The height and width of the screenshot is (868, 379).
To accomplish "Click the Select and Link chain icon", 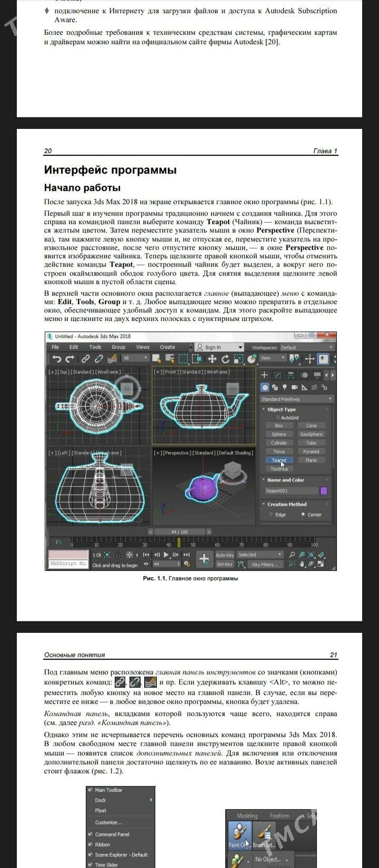I will (85, 359).
